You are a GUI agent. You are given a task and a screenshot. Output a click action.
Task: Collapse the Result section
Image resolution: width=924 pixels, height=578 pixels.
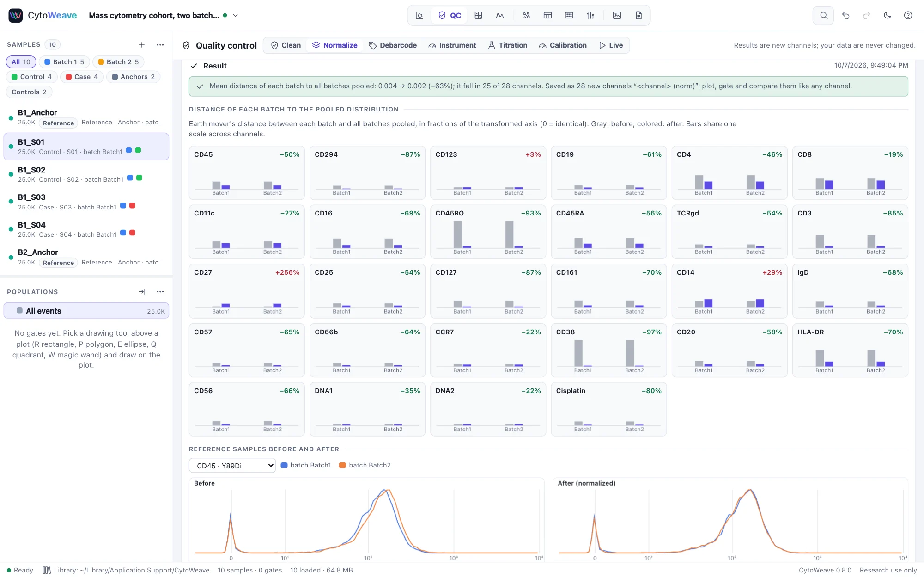coord(194,66)
